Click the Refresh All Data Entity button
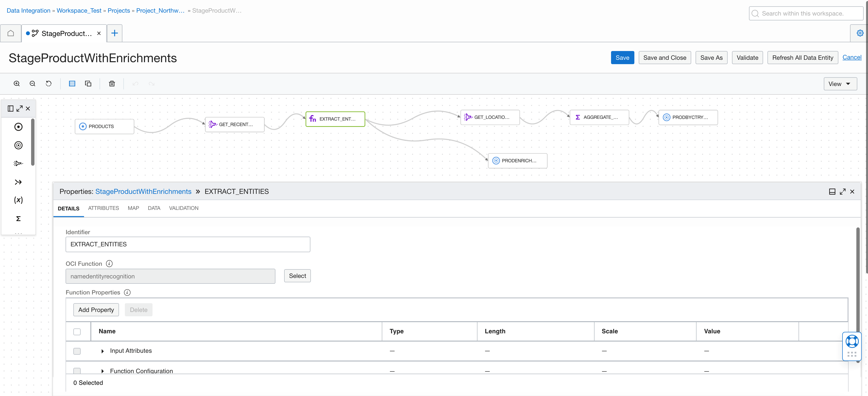This screenshot has width=868, height=396. click(803, 57)
